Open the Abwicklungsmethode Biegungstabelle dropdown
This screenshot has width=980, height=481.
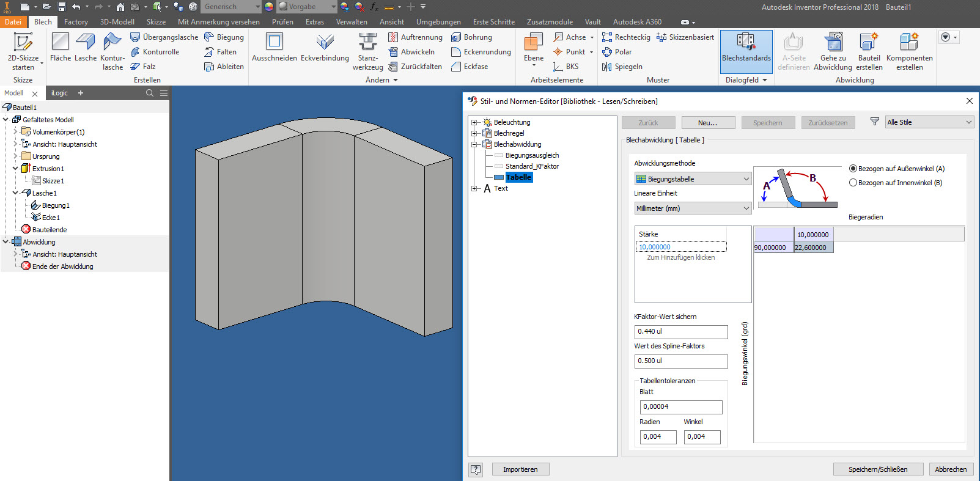[692, 179]
